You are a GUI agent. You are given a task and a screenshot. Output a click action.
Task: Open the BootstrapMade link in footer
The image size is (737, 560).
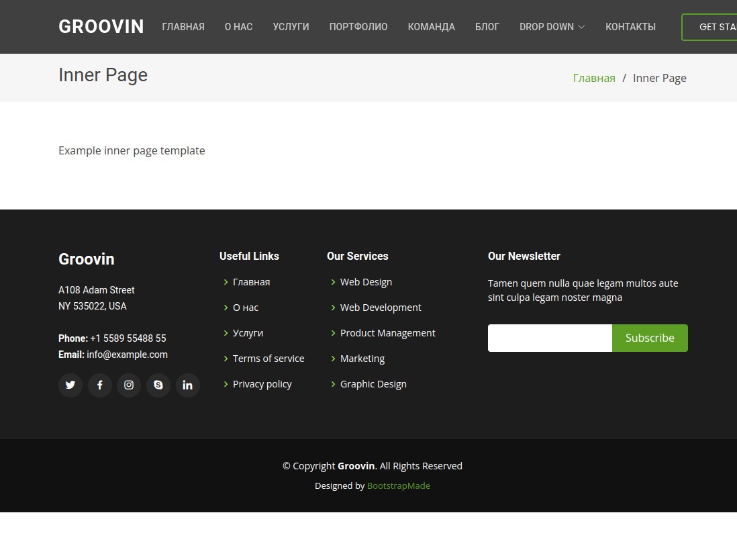(x=398, y=485)
